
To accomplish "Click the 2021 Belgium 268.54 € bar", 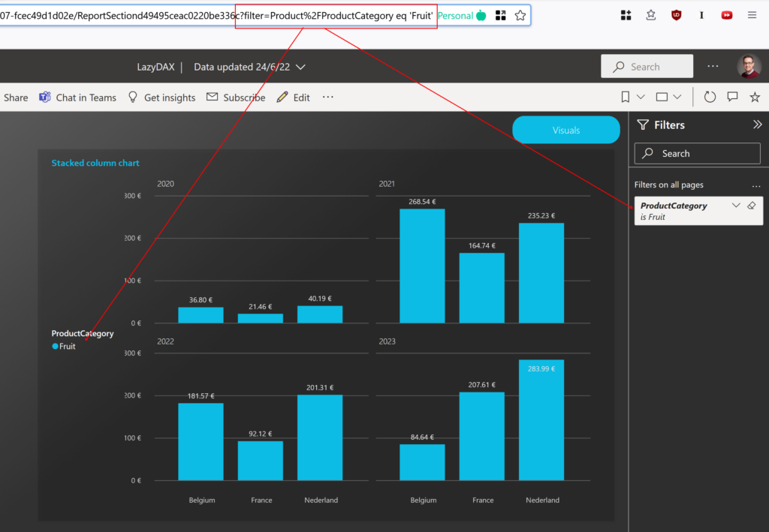I will click(x=422, y=266).
